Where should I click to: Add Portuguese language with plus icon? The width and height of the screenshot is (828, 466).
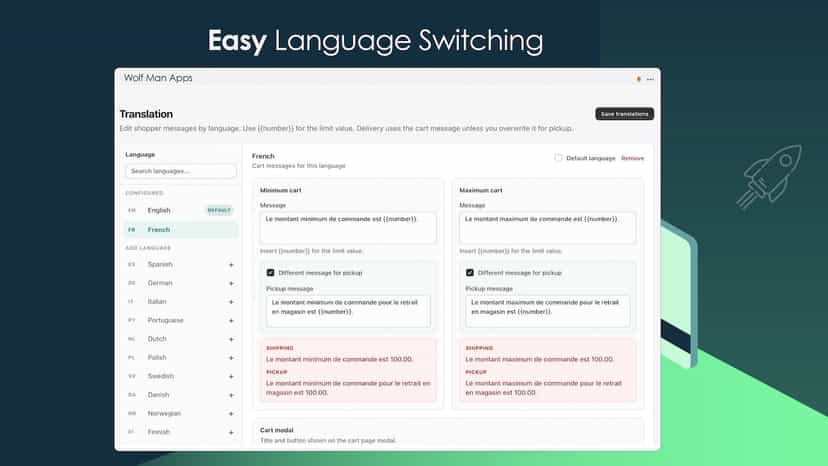pyautogui.click(x=231, y=321)
